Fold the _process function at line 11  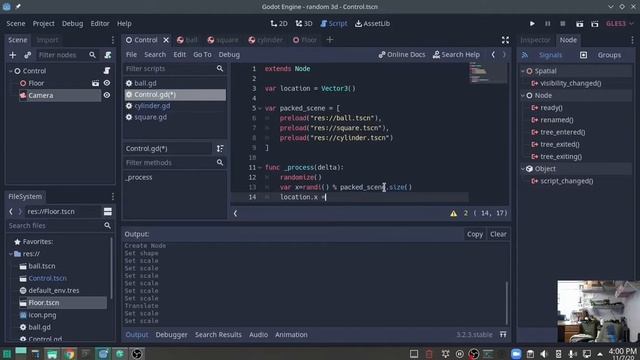260,167
